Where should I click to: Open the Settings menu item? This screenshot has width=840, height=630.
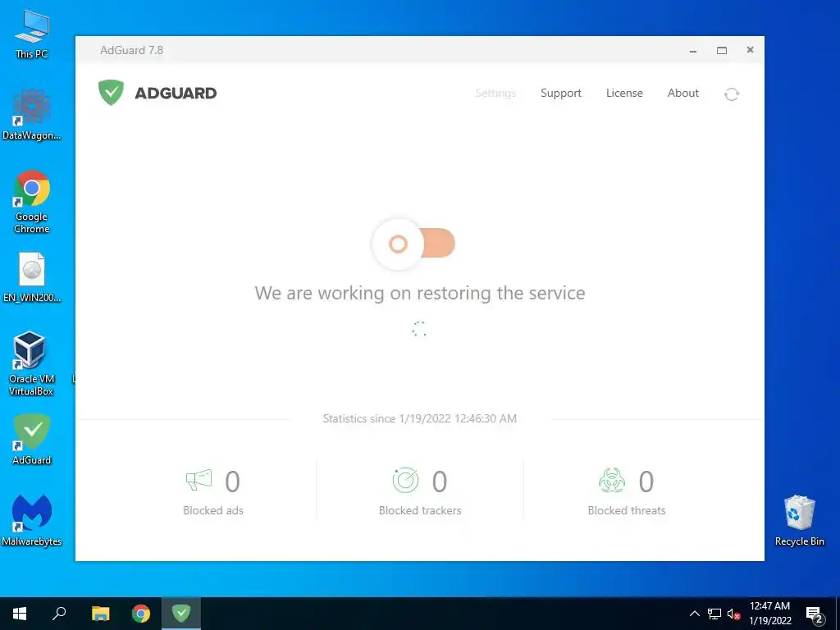click(x=495, y=94)
